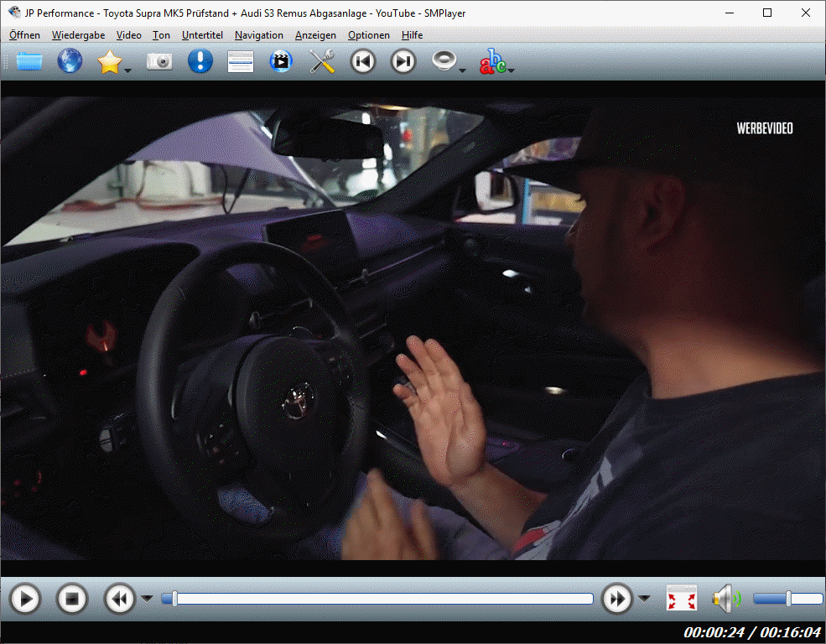Expand the forward options dropdown arrow
Image resolution: width=826 pixels, height=644 pixels.
[644, 598]
